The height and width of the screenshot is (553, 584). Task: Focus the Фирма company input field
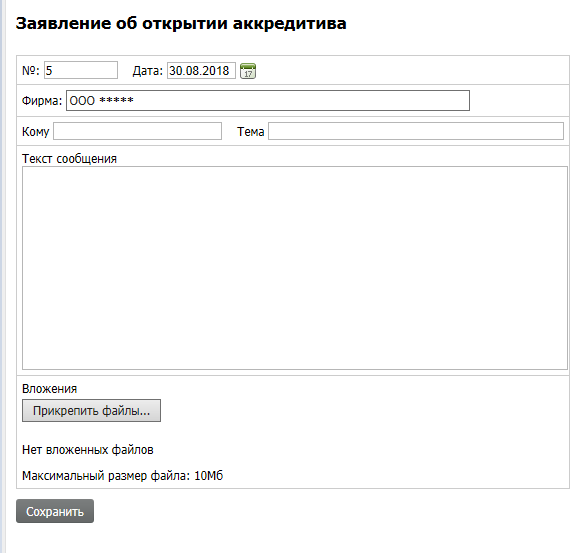pyautogui.click(x=268, y=101)
